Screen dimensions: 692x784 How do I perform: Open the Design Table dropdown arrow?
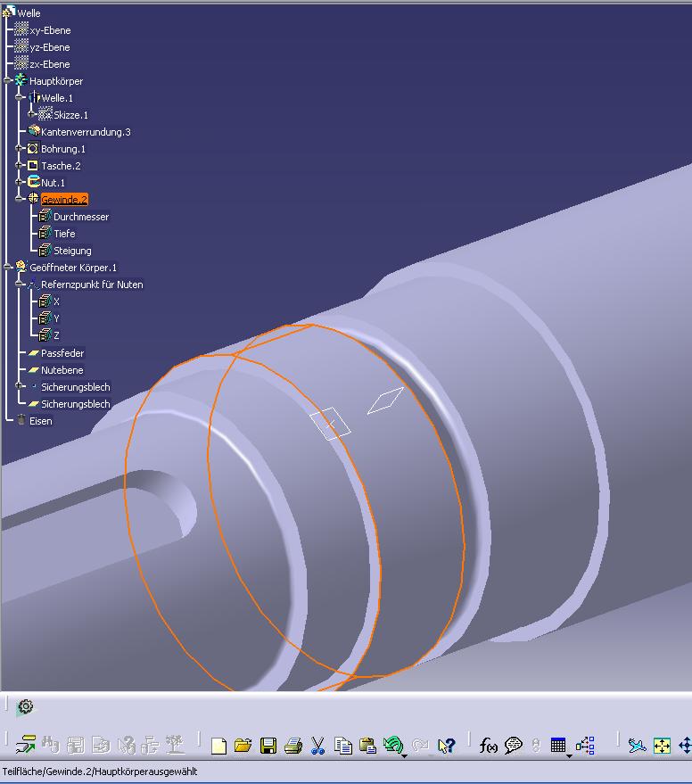[569, 755]
